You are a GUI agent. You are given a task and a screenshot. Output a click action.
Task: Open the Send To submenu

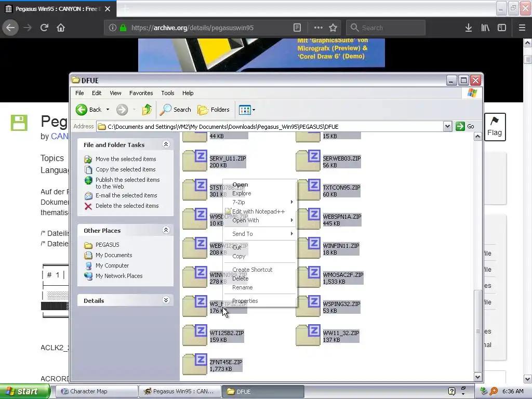260,234
